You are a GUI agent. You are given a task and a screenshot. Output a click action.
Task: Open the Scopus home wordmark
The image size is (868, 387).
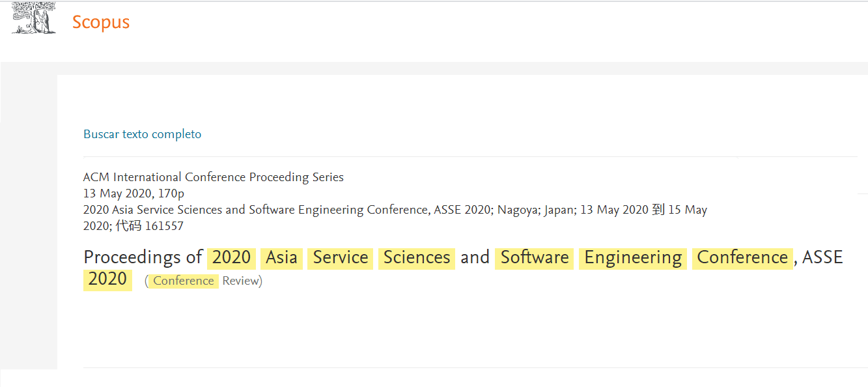pos(101,22)
